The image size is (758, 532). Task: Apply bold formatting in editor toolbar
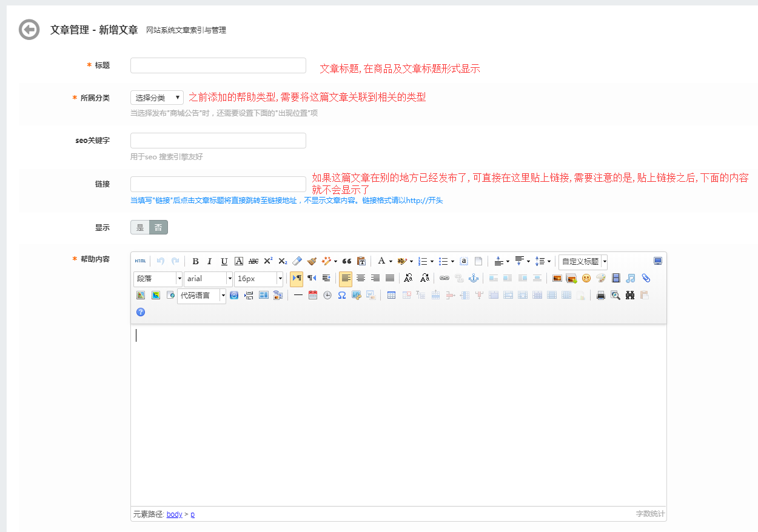point(195,261)
